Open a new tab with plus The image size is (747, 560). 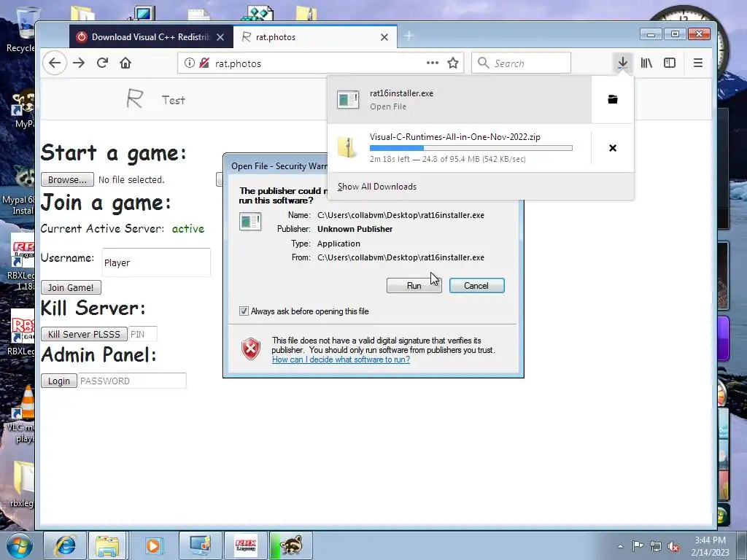coord(409,36)
